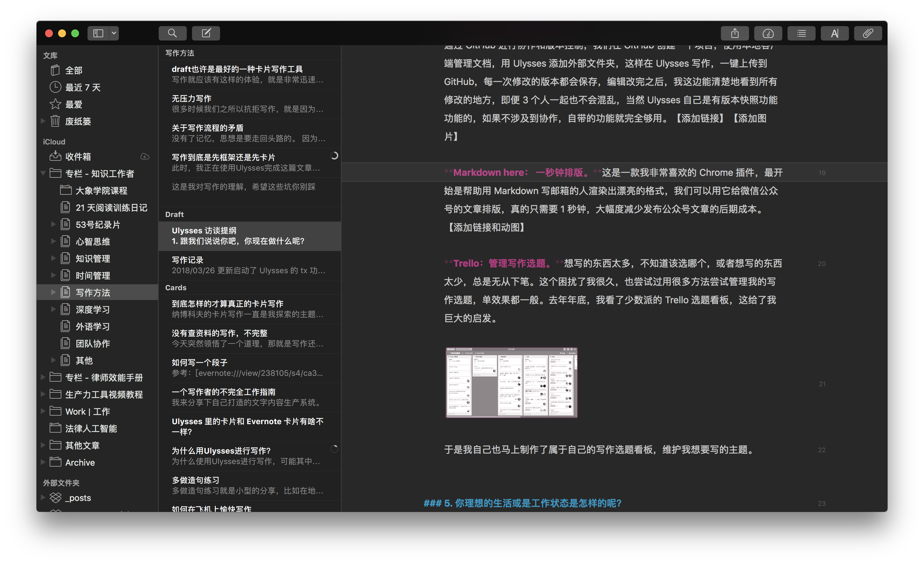
Task: Show the sheet navigation list icon
Action: pos(801,33)
